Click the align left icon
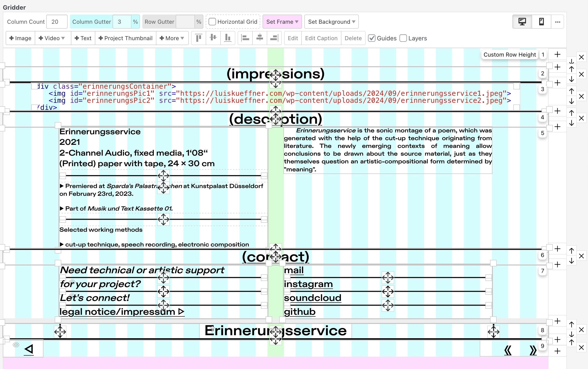 point(245,38)
